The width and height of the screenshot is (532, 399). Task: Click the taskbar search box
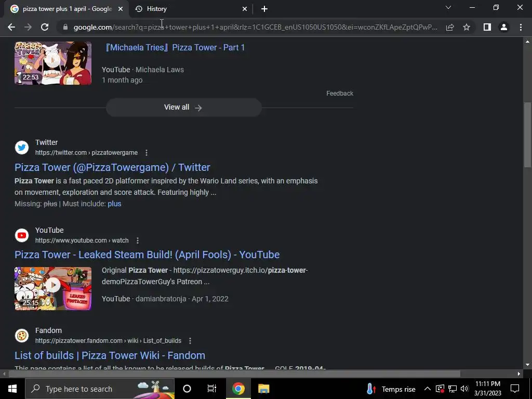click(100, 389)
